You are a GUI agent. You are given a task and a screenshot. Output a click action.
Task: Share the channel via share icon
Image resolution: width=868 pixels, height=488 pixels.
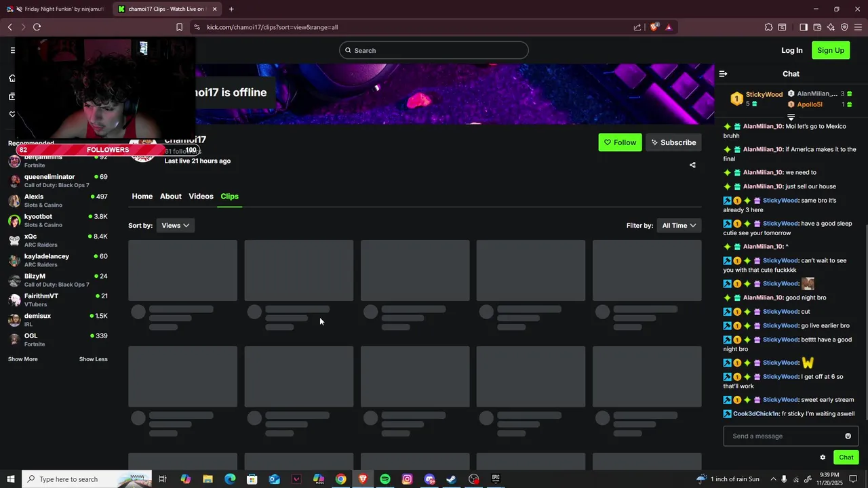point(692,165)
